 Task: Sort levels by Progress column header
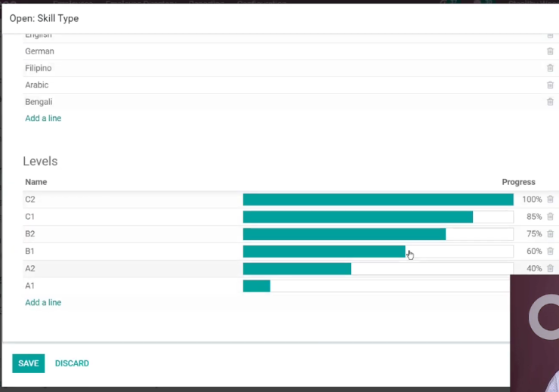click(518, 182)
